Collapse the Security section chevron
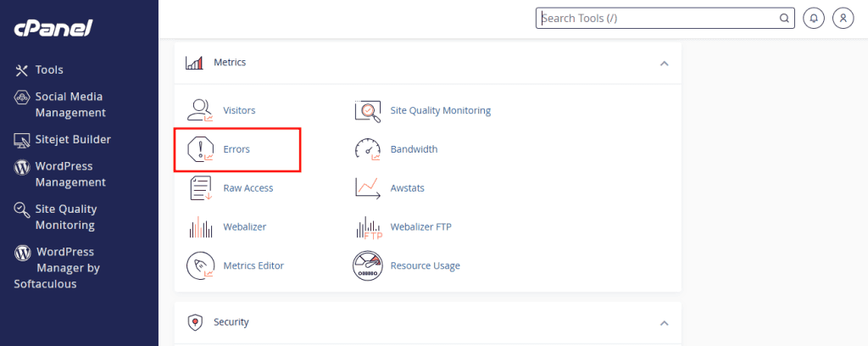This screenshot has width=868, height=346. [x=665, y=323]
